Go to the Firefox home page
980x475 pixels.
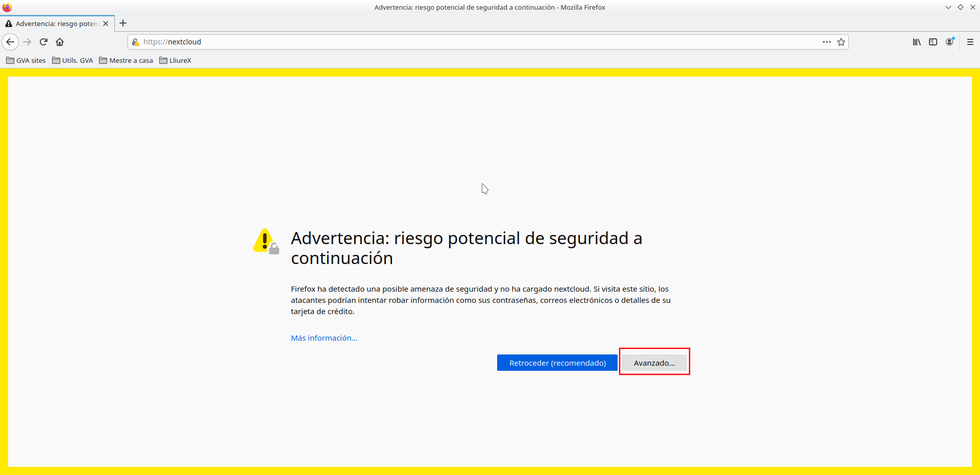[x=60, y=42]
